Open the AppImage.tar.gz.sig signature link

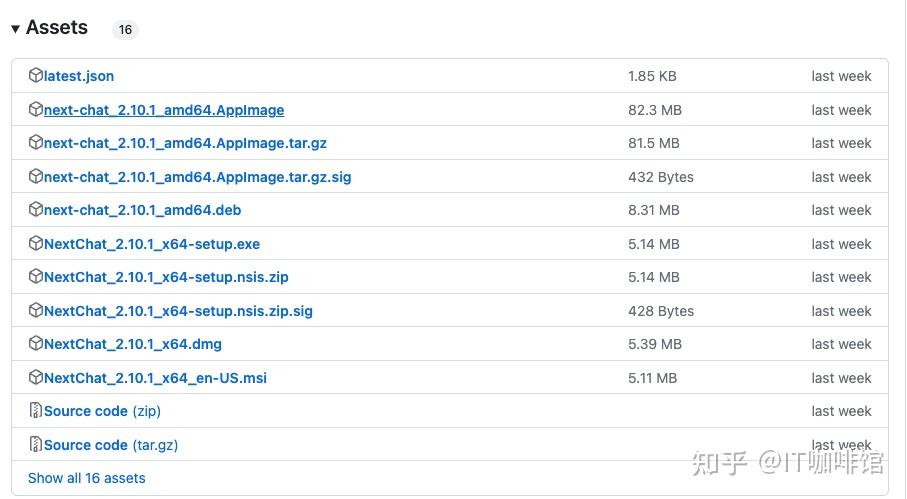coord(197,177)
